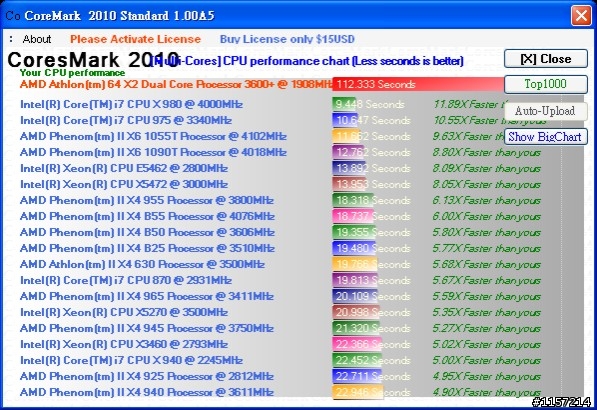
Task: Click AMD Phenom II X6 1055T entry
Action: (153, 136)
